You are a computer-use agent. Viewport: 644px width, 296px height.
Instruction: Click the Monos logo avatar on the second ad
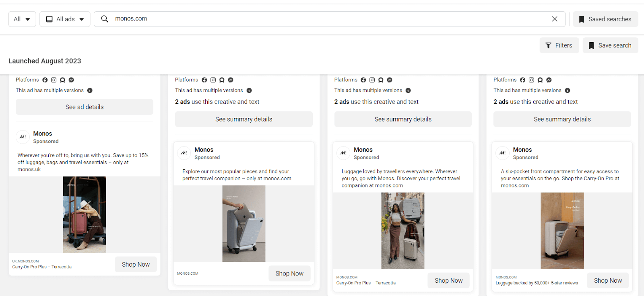tap(184, 153)
